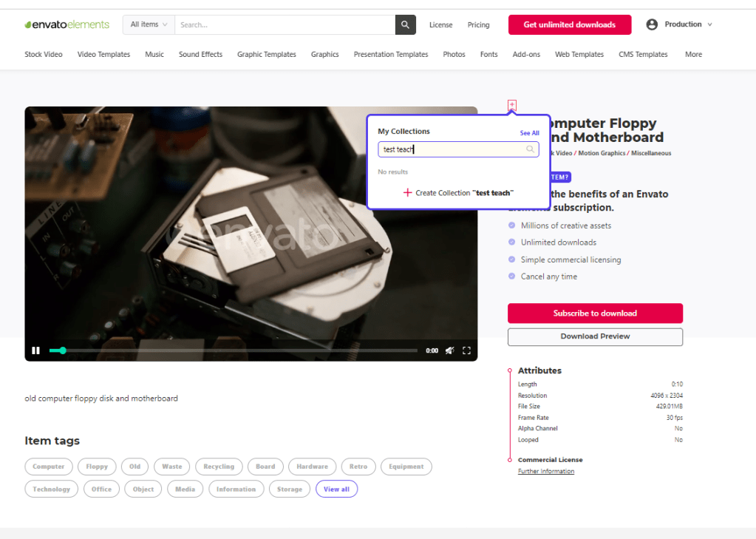Select the Waste tag
This screenshot has height=539, width=756.
172,467
